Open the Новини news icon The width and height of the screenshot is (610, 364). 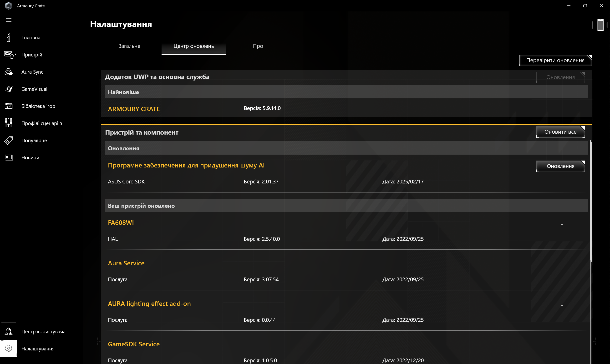[9, 157]
